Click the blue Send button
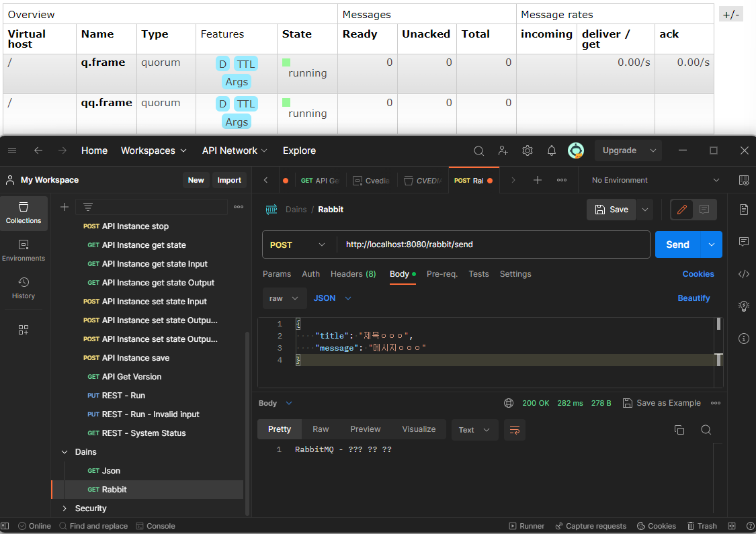This screenshot has height=534, width=756. [678, 244]
